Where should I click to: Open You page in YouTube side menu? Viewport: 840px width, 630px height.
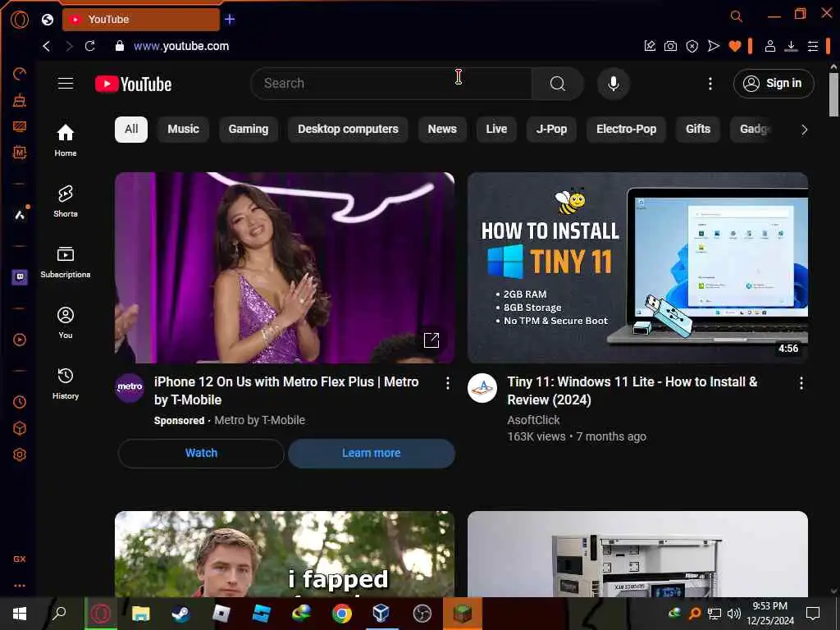(66, 322)
